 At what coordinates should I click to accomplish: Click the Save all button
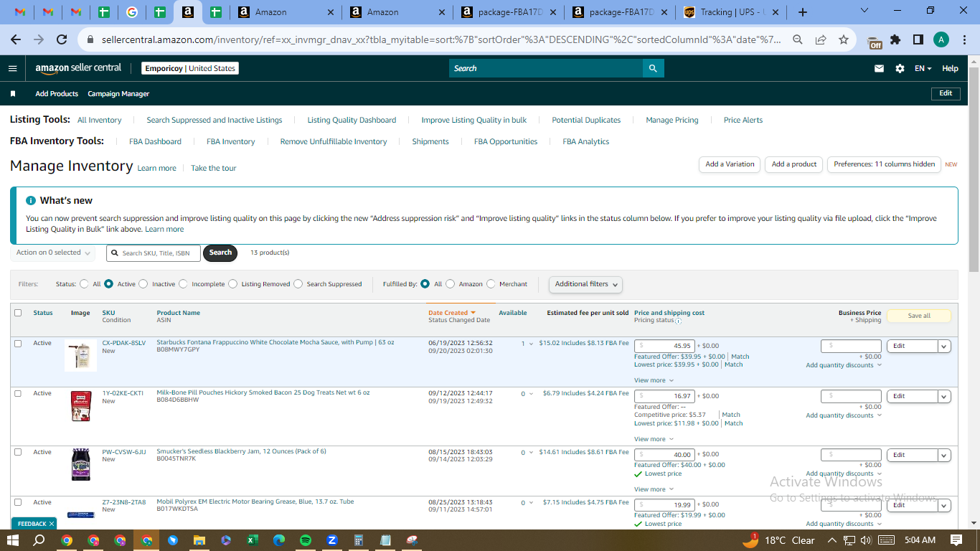pyautogui.click(x=919, y=316)
